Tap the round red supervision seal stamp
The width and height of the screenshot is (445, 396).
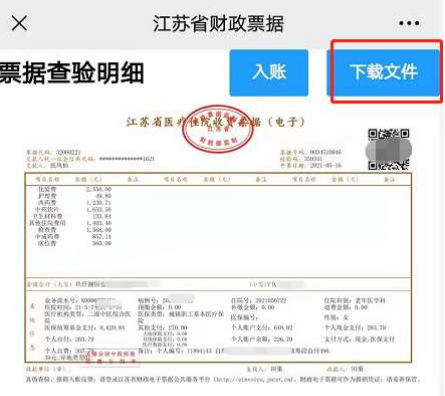[218, 129]
